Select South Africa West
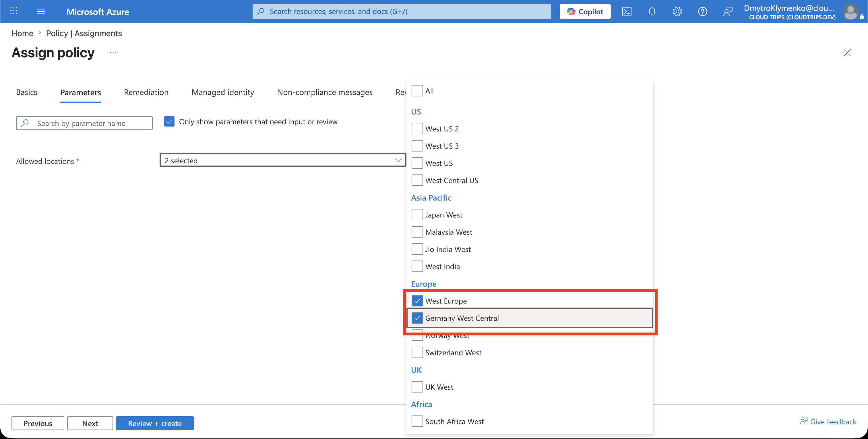The height and width of the screenshot is (439, 868). pyautogui.click(x=417, y=421)
